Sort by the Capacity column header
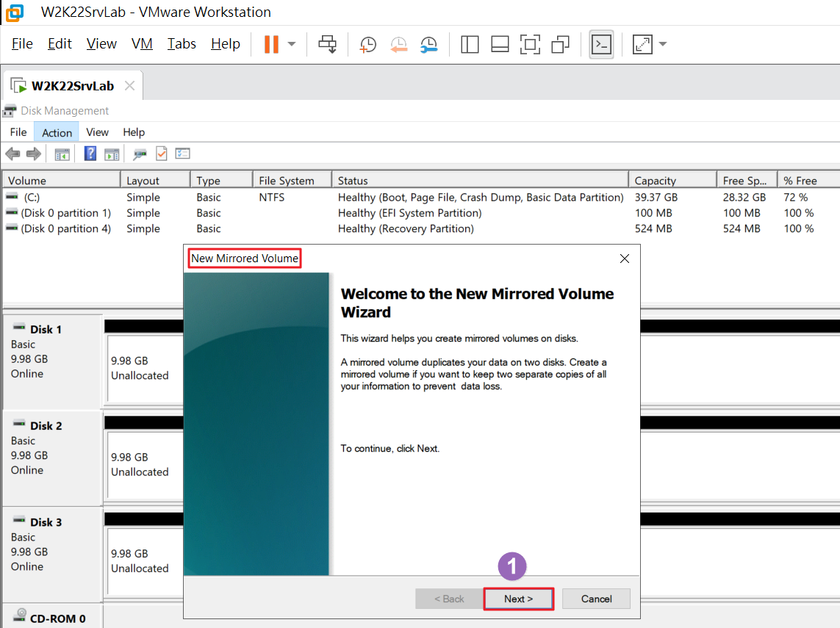 point(673,181)
